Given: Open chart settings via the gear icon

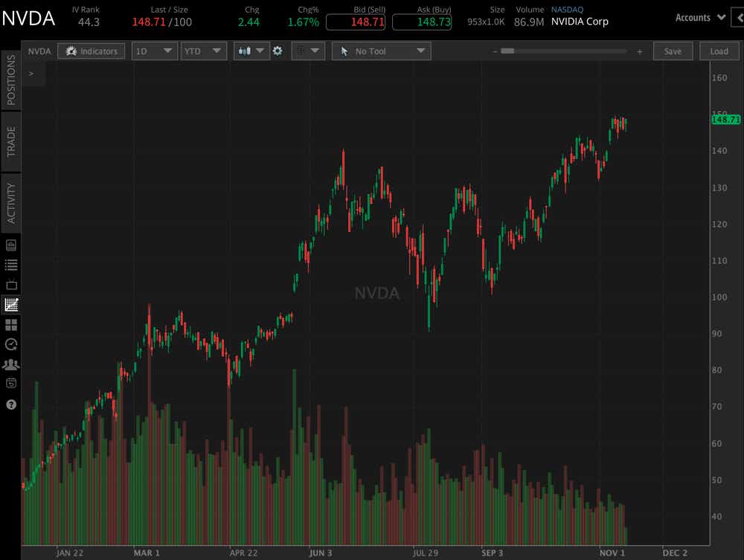Looking at the screenshot, I should pos(278,51).
